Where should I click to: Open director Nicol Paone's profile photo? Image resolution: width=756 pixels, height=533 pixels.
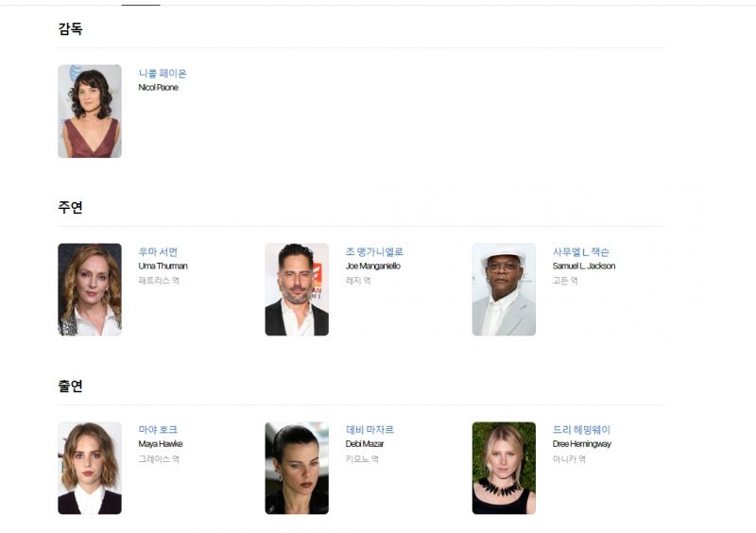pyautogui.click(x=90, y=112)
